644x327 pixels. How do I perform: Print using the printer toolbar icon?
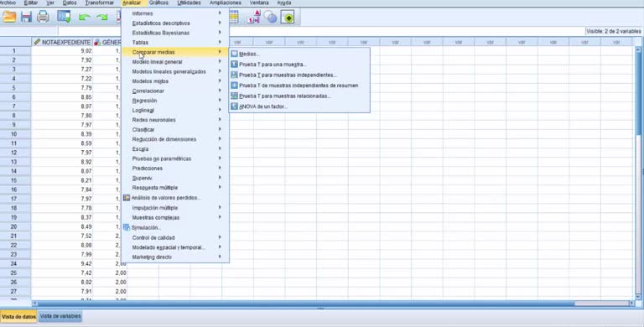pos(43,17)
